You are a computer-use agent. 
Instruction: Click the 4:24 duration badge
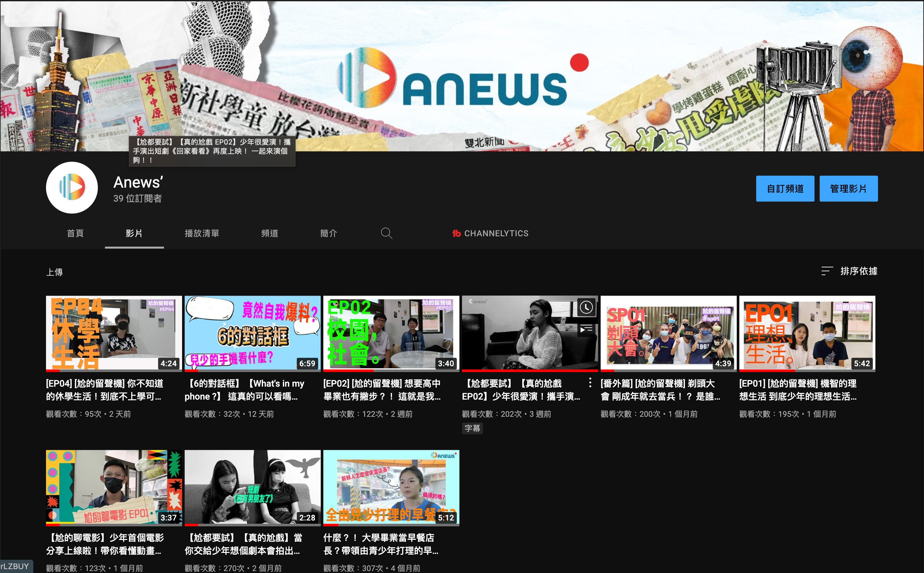tap(168, 363)
